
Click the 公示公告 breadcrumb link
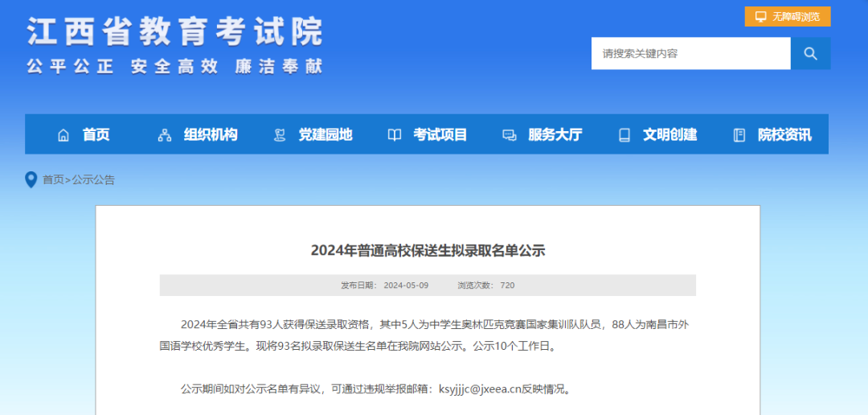click(x=93, y=179)
